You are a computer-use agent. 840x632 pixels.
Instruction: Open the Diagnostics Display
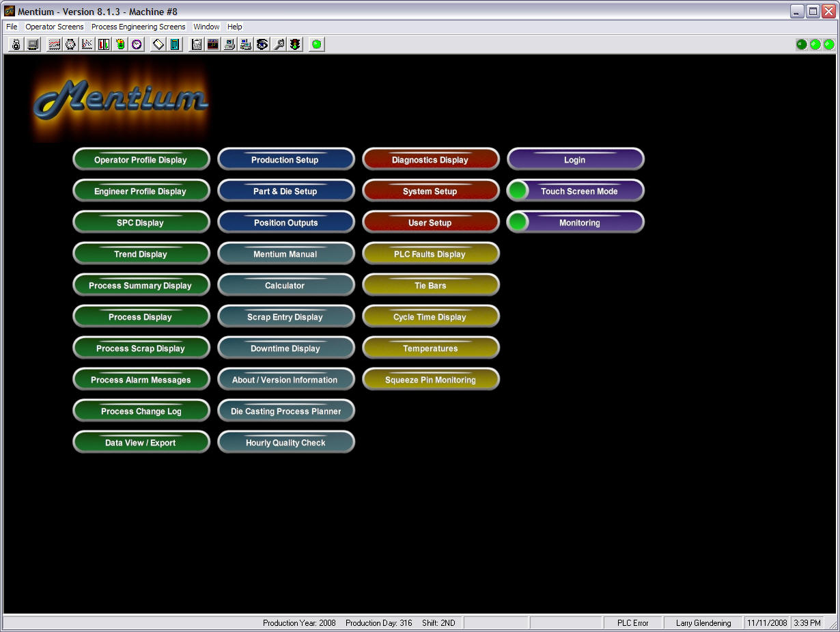(431, 159)
